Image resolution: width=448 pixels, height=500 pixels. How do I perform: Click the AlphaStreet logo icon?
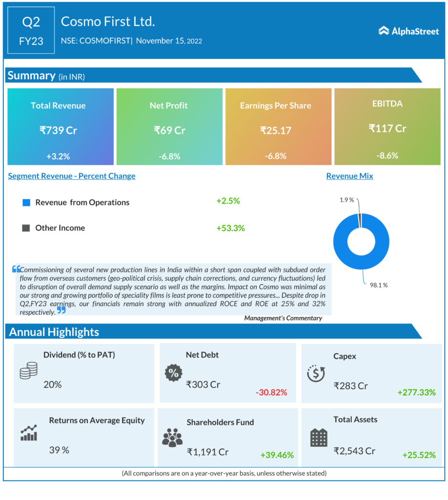click(384, 31)
